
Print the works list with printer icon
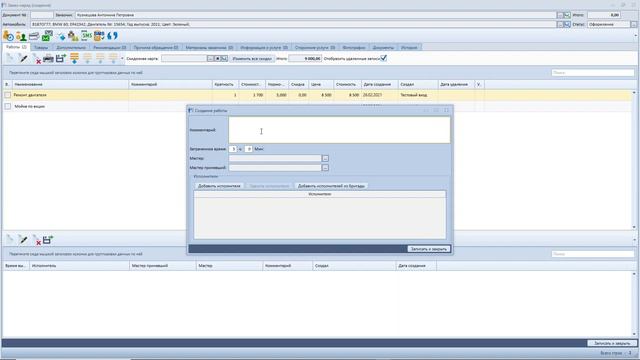[49, 59]
